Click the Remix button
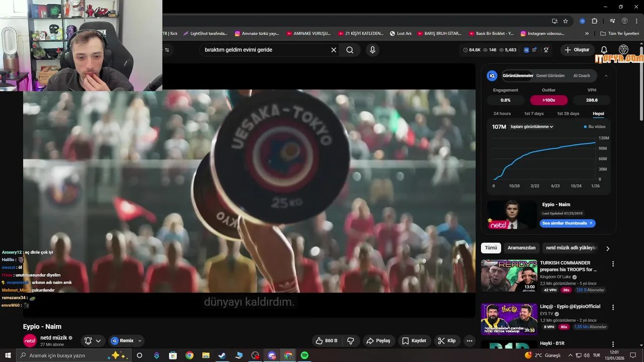The width and height of the screenshot is (644, 362). (x=122, y=340)
